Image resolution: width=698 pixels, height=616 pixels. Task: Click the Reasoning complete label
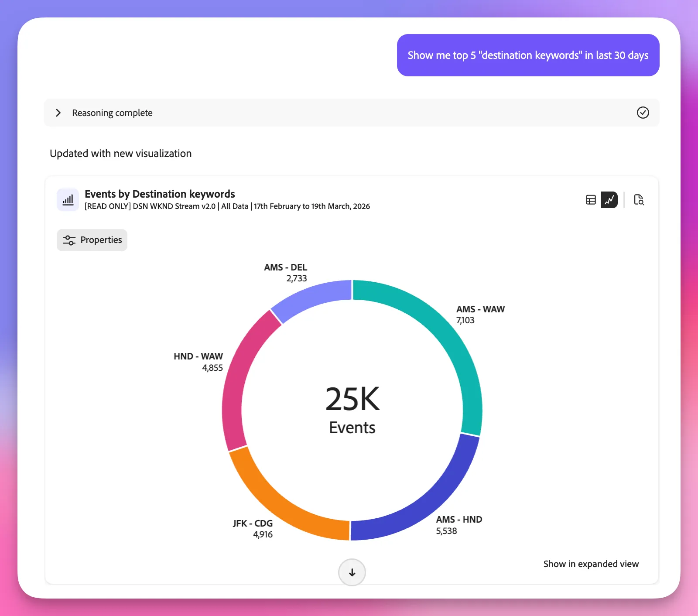pos(112,113)
